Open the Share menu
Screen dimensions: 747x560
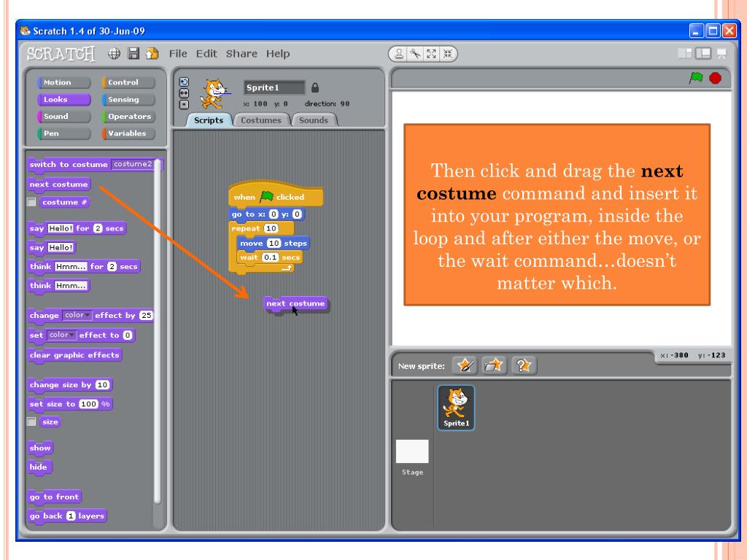241,54
